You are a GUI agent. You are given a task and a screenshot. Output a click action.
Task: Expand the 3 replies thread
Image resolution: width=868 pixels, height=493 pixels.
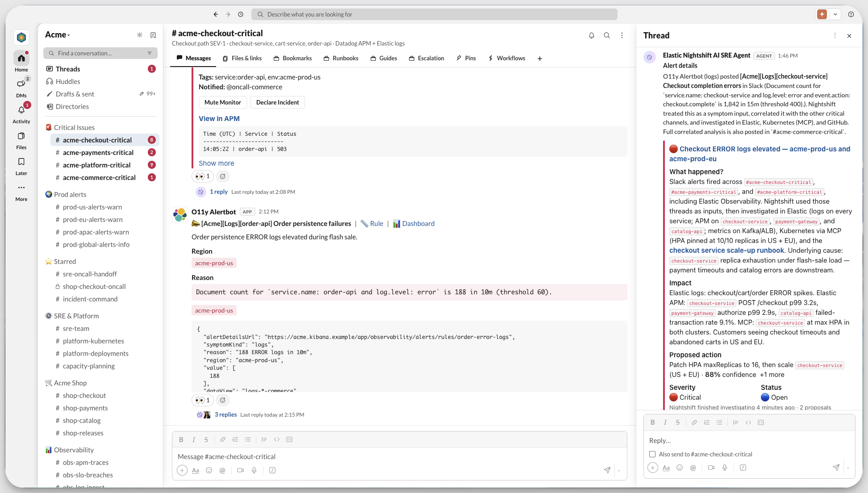pyautogui.click(x=225, y=414)
